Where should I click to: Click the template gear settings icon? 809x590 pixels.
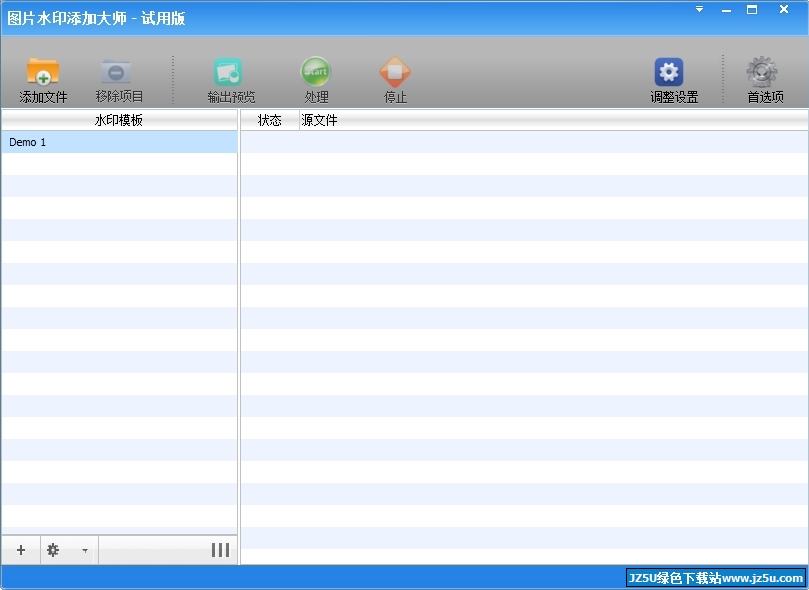[x=53, y=550]
